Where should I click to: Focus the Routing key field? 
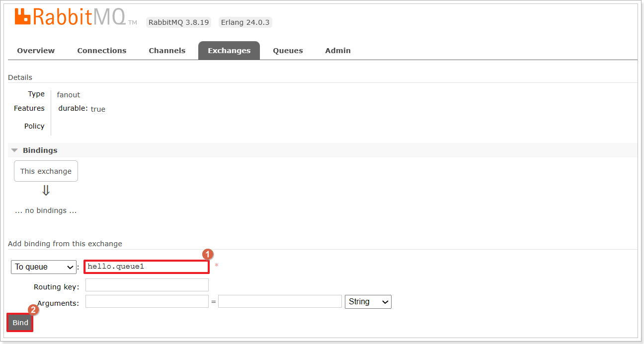click(147, 285)
